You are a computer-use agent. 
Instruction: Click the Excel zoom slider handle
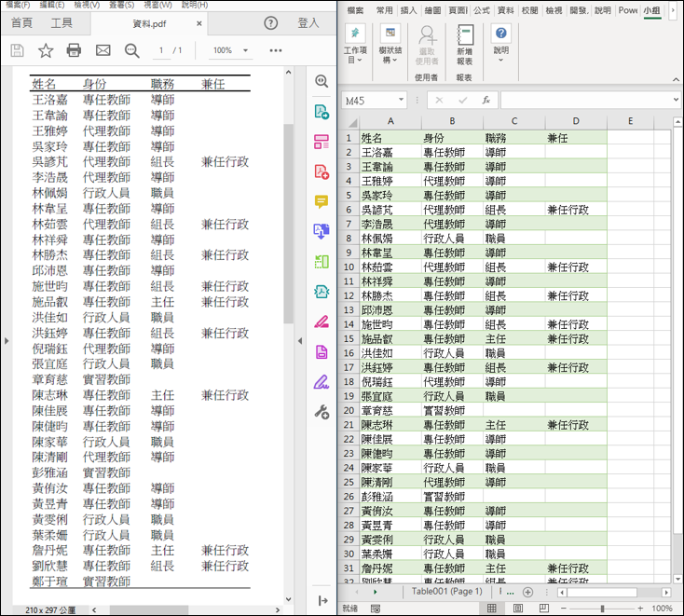602,609
